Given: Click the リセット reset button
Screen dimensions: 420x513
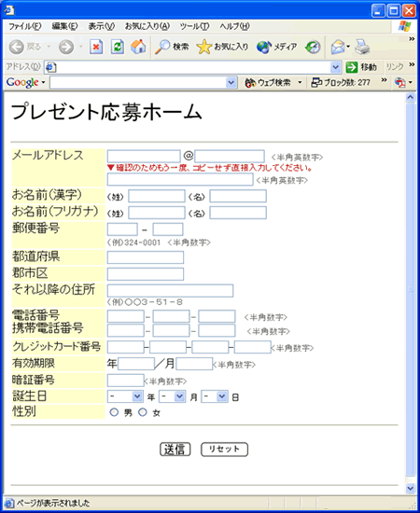Looking at the screenshot, I should tap(224, 450).
